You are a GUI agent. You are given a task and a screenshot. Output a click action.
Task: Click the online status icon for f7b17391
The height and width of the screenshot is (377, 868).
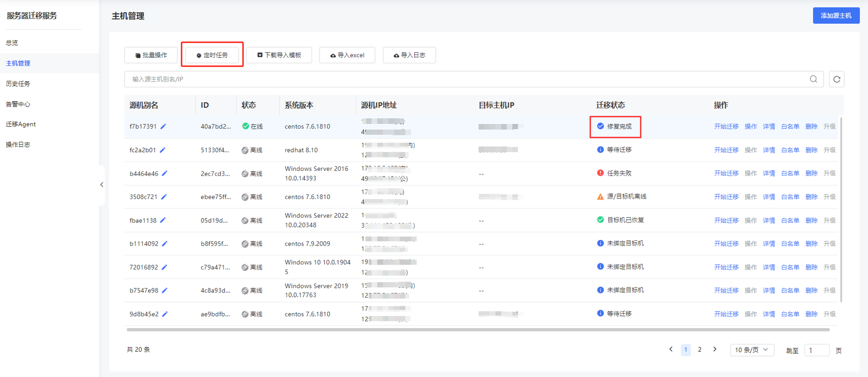[245, 126]
